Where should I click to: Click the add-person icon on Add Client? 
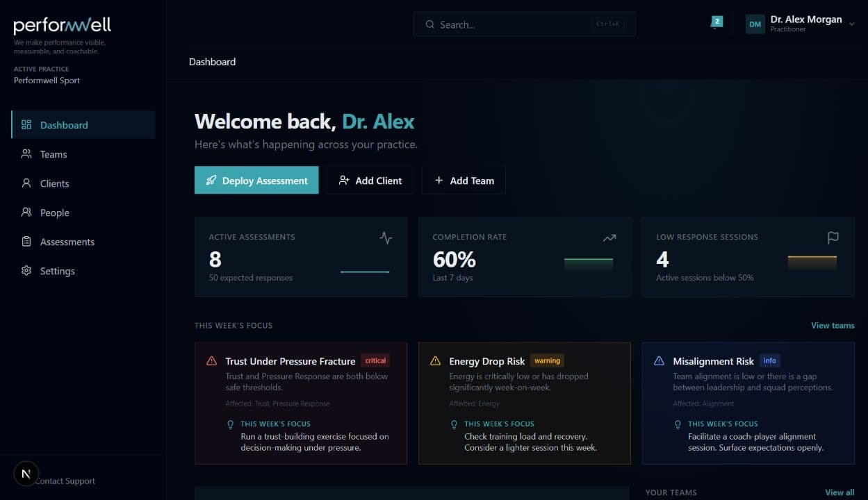pyautogui.click(x=344, y=181)
